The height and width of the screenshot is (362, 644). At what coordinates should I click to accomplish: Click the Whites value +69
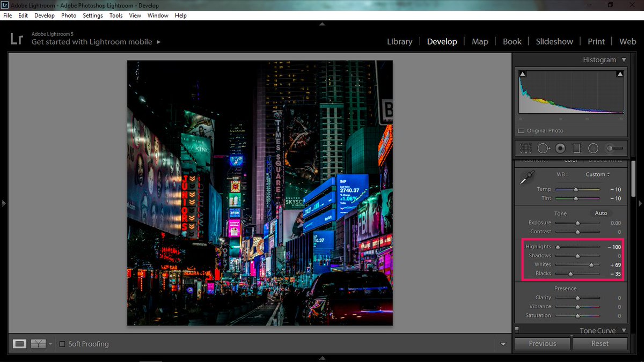pyautogui.click(x=615, y=265)
